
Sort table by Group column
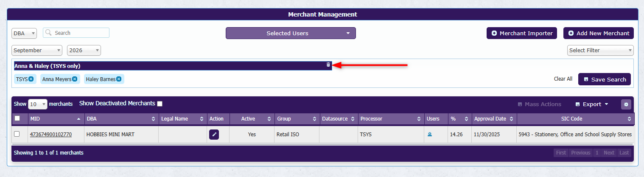click(x=297, y=119)
